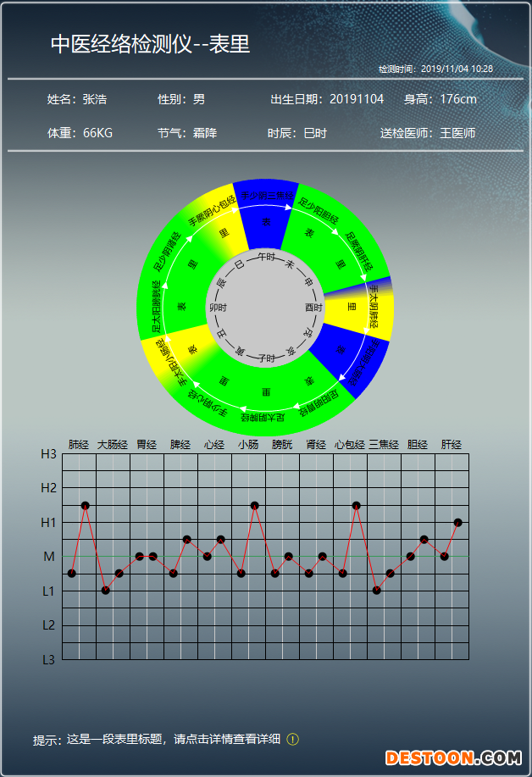Select the 肝经 column header in chart

coord(451,444)
